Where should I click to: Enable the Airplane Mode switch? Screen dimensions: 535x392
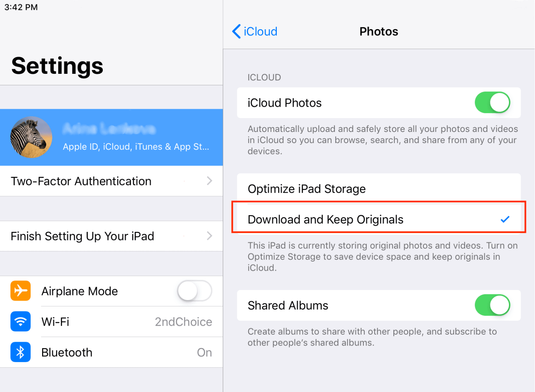tap(194, 291)
